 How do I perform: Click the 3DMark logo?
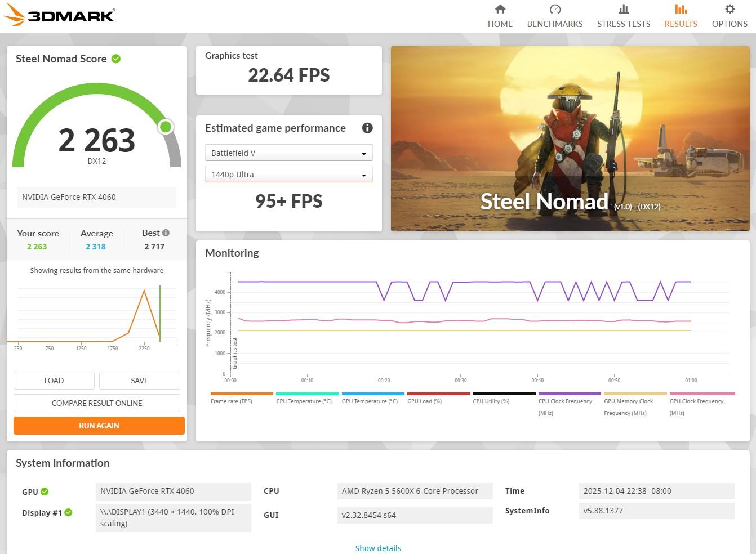[x=59, y=15]
